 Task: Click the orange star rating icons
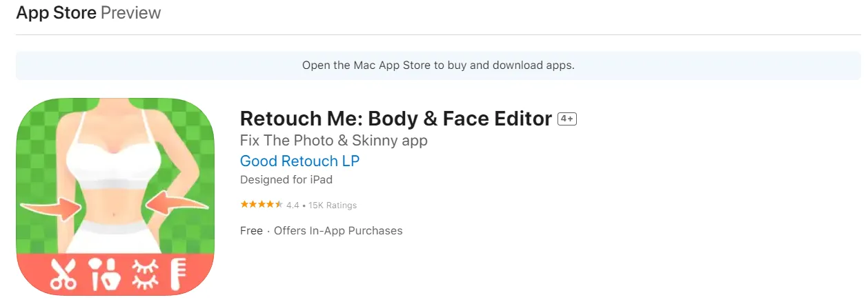(262, 205)
